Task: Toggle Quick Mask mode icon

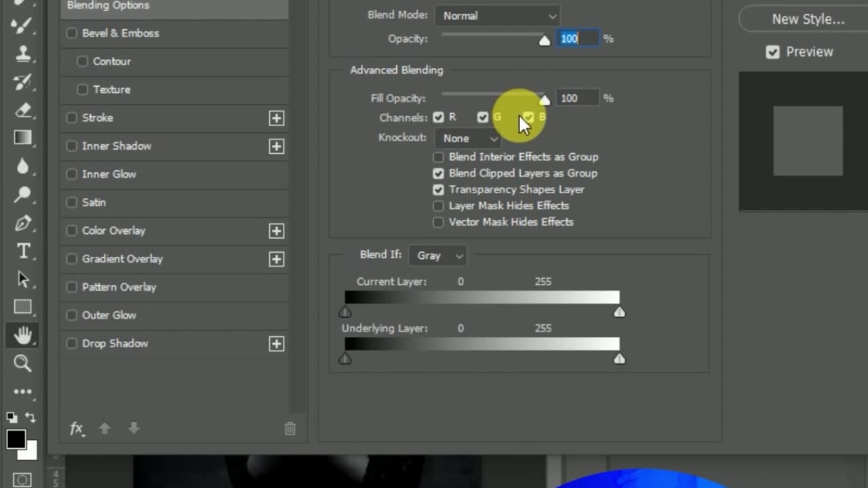Action: click(22, 480)
